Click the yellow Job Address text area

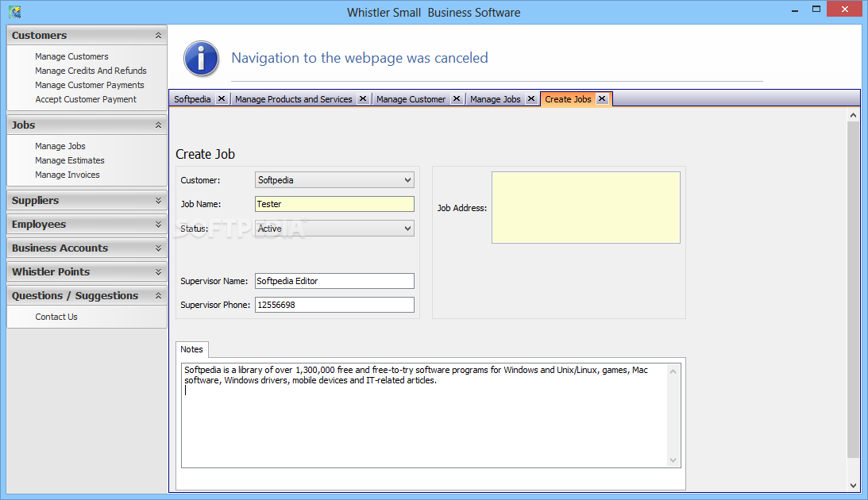coord(585,207)
